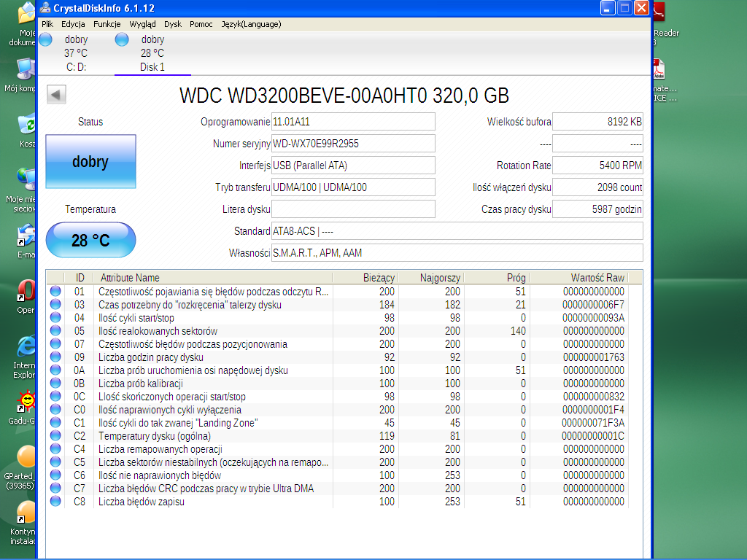Image resolution: width=747 pixels, height=560 pixels.
Task: Open the Język(Language) menu
Action: pyautogui.click(x=251, y=24)
